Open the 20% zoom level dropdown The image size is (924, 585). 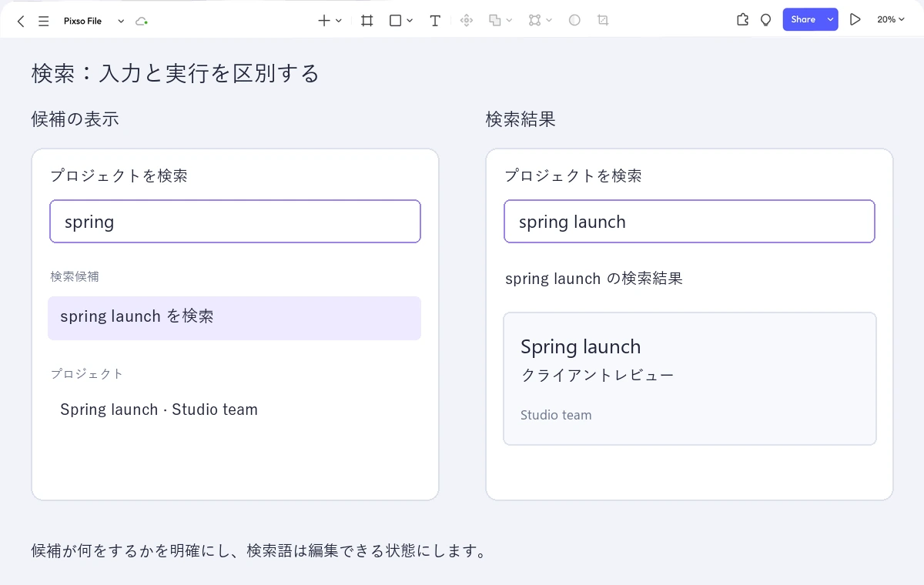click(x=891, y=20)
